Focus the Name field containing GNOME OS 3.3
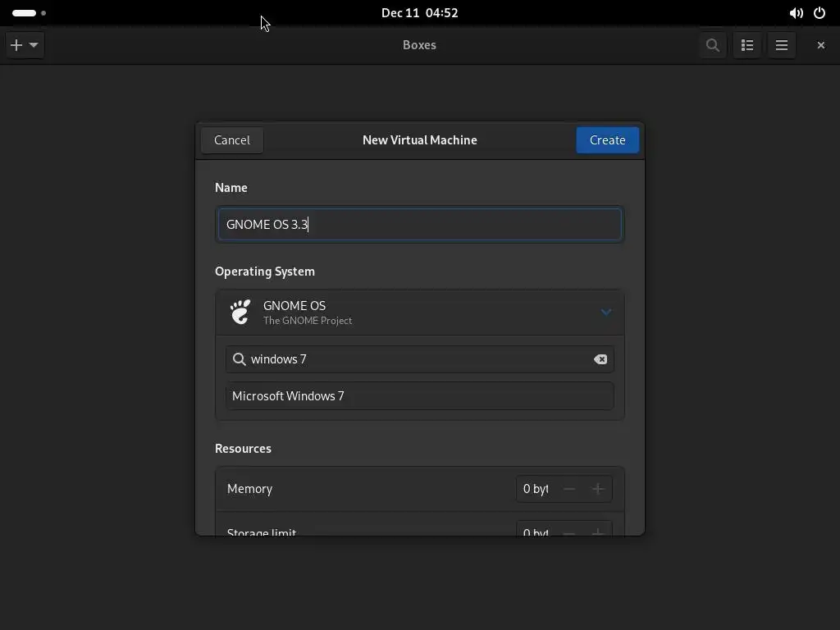840x630 pixels. pos(419,225)
